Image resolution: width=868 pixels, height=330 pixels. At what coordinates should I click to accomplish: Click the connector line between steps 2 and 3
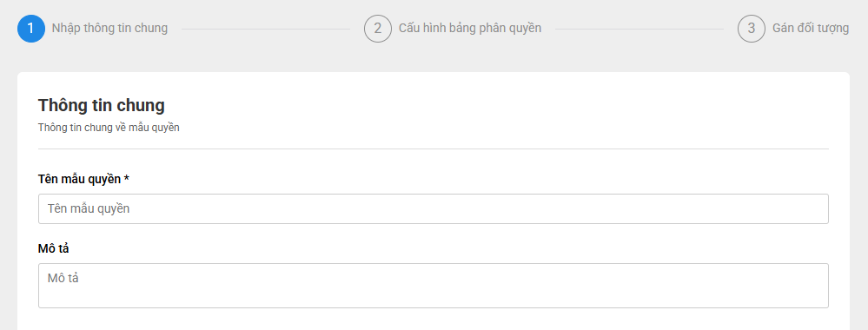(639, 29)
